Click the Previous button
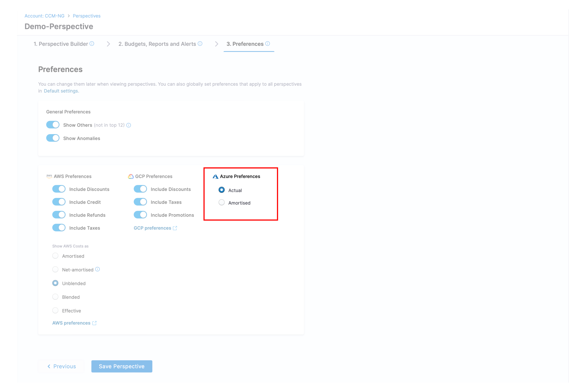This screenshot has width=588, height=392. tap(61, 366)
